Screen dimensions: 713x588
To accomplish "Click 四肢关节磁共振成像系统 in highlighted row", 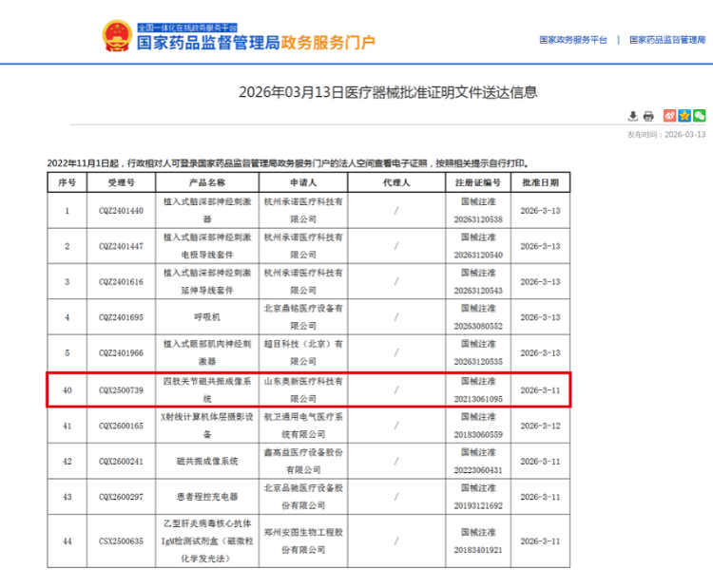I will (x=207, y=389).
